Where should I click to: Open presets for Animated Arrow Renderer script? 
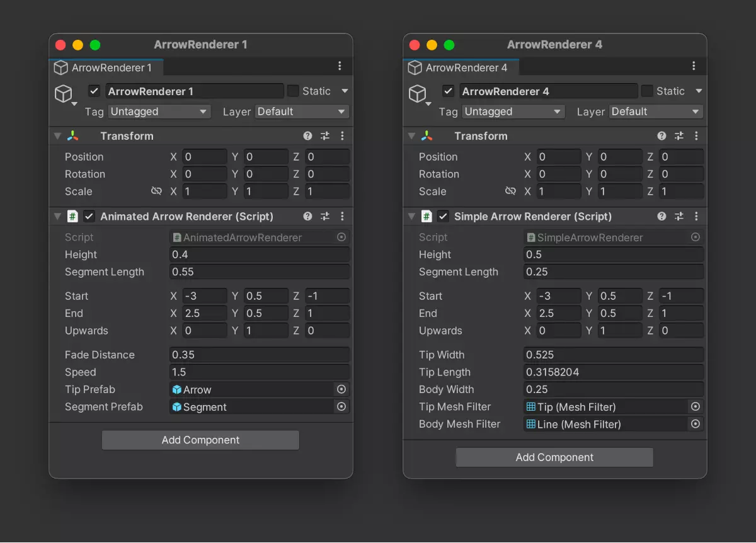coord(325,216)
